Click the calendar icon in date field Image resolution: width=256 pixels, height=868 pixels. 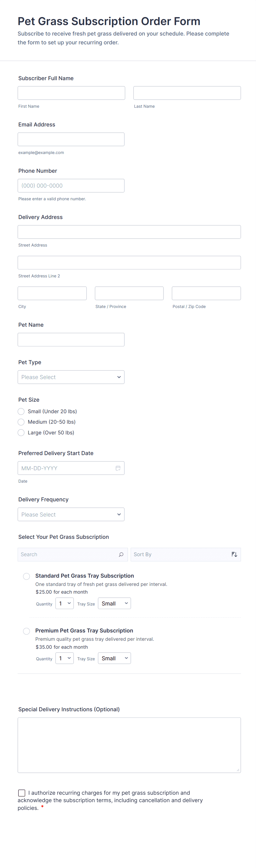click(118, 468)
